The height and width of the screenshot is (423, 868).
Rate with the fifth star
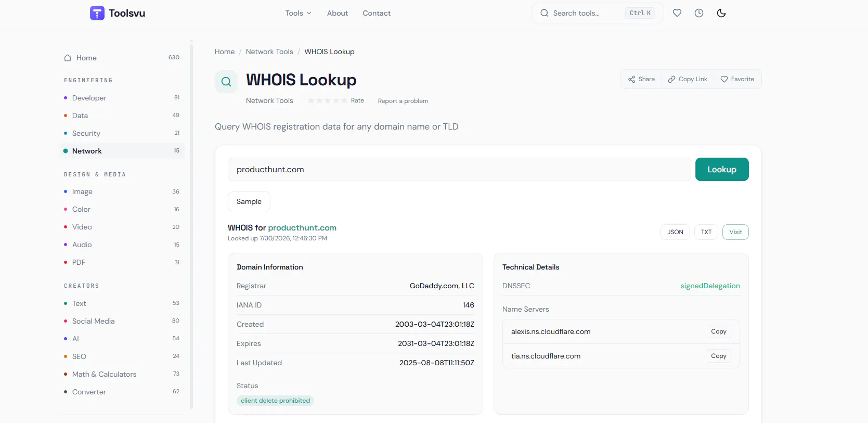coord(344,100)
